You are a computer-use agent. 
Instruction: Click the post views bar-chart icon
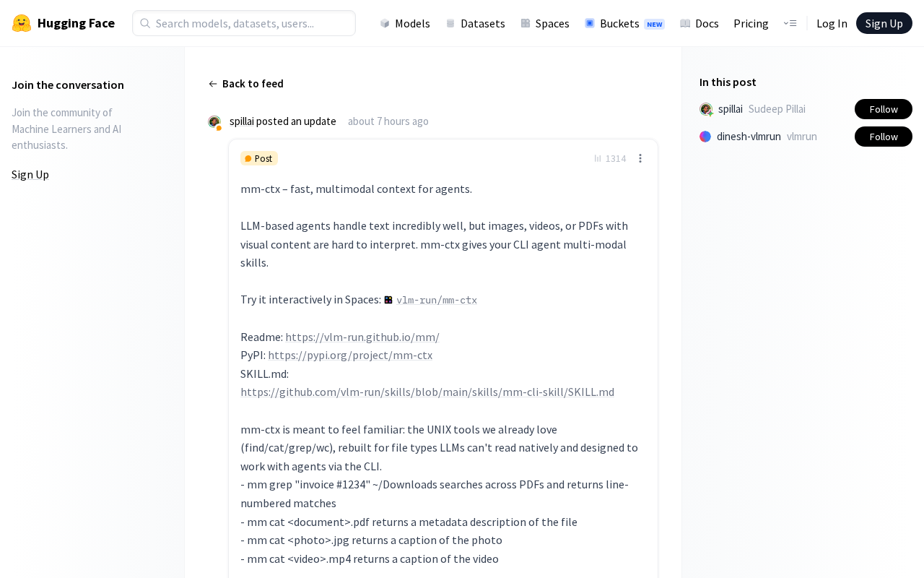(x=598, y=158)
